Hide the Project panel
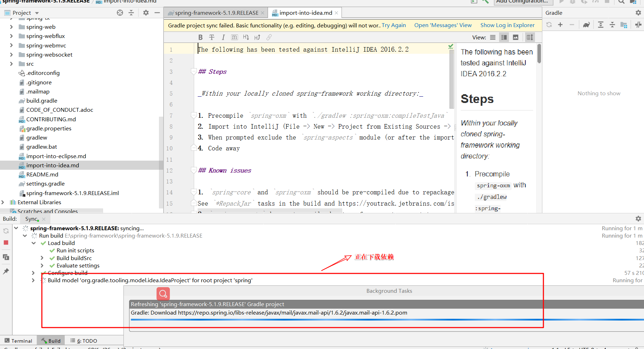The width and height of the screenshot is (644, 349). tap(157, 13)
